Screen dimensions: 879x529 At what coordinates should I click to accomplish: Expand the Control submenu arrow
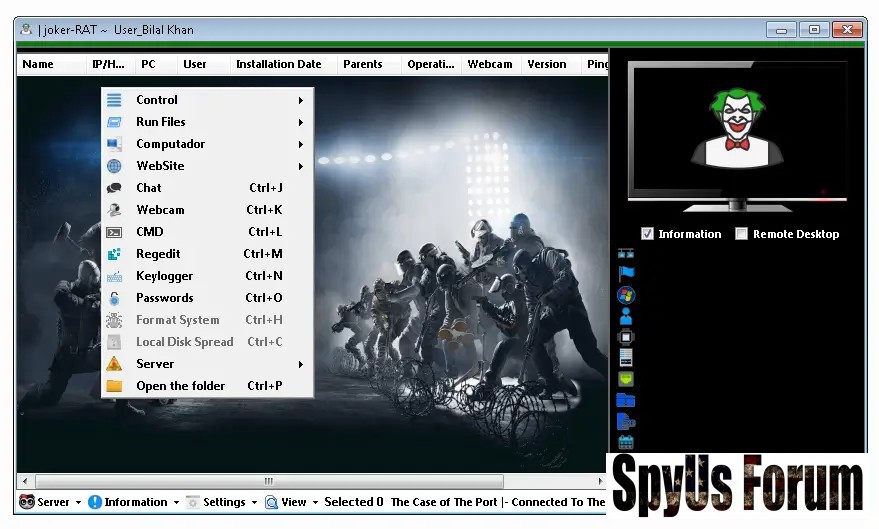tap(300, 100)
